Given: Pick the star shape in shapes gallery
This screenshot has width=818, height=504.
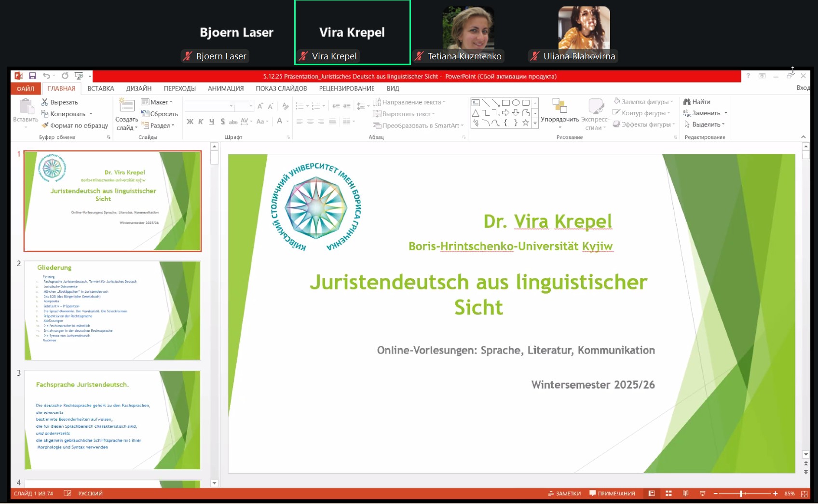Looking at the screenshot, I should (x=526, y=123).
